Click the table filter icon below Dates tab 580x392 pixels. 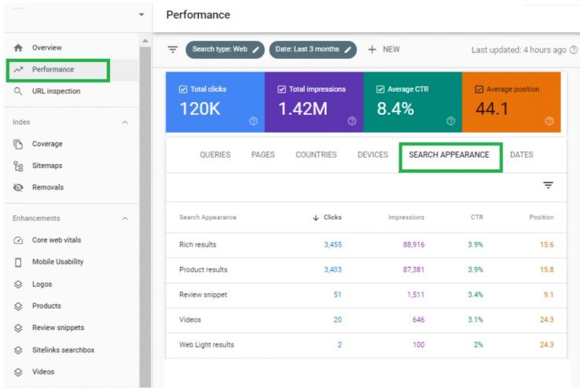point(548,185)
